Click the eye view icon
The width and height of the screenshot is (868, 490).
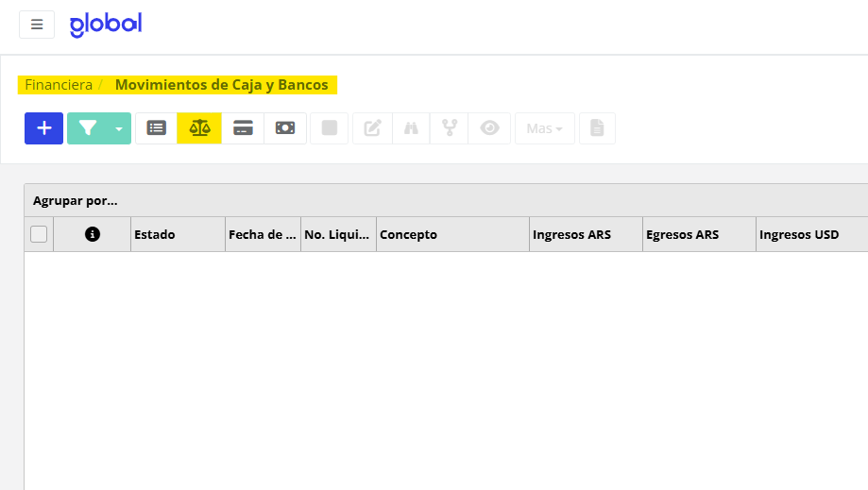point(489,128)
